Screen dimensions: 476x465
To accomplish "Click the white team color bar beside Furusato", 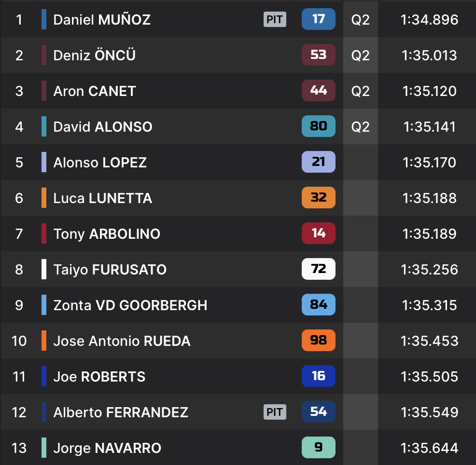I will point(44,269).
